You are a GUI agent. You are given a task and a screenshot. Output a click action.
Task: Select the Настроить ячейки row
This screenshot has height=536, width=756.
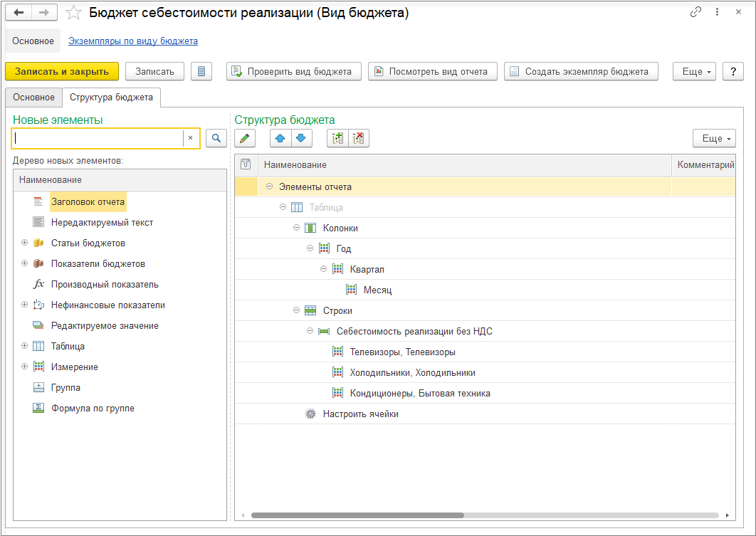coord(360,414)
